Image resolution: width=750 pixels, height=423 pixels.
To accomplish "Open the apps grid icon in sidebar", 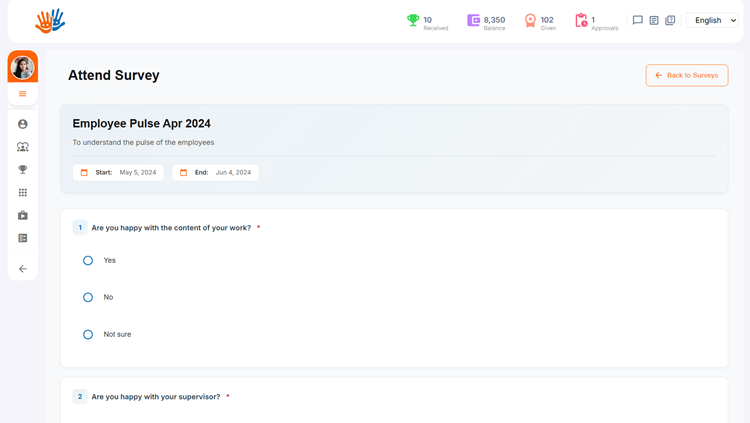I will [22, 193].
